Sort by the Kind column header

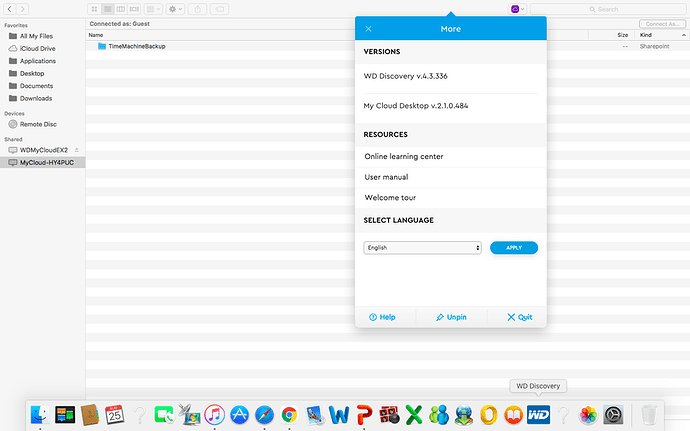coord(646,35)
